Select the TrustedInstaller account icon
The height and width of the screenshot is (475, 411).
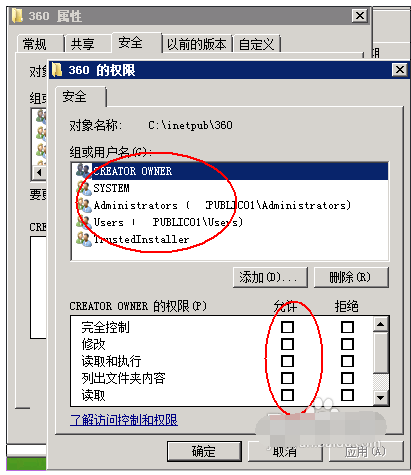84,239
